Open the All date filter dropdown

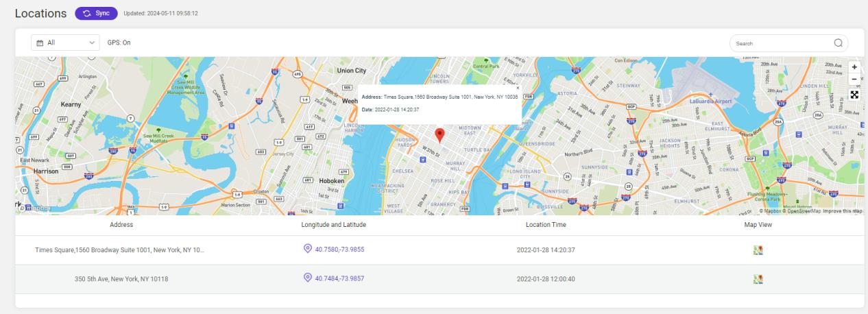click(x=66, y=43)
